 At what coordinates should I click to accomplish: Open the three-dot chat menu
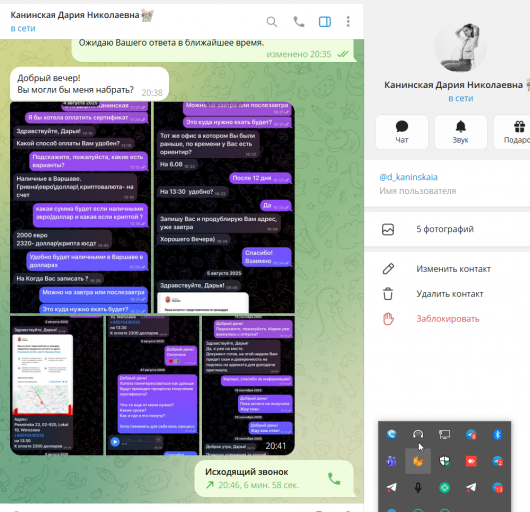click(x=348, y=22)
